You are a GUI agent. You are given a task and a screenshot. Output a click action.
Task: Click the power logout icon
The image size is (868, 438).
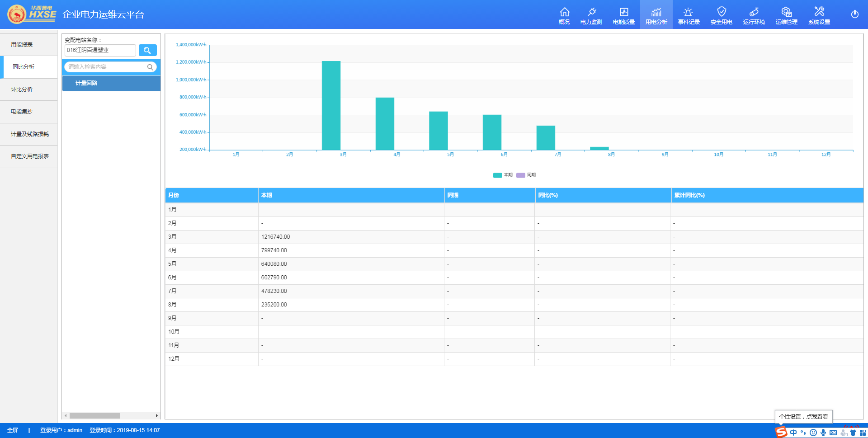[x=854, y=14]
